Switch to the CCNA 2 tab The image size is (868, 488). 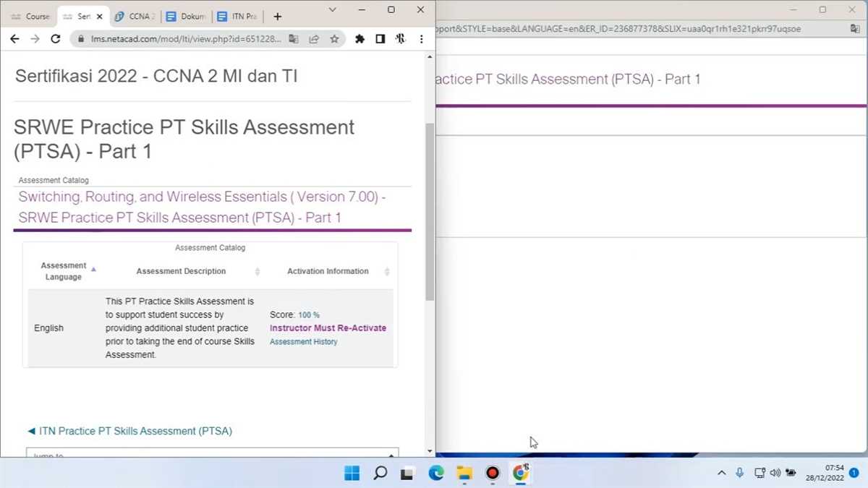coord(135,16)
